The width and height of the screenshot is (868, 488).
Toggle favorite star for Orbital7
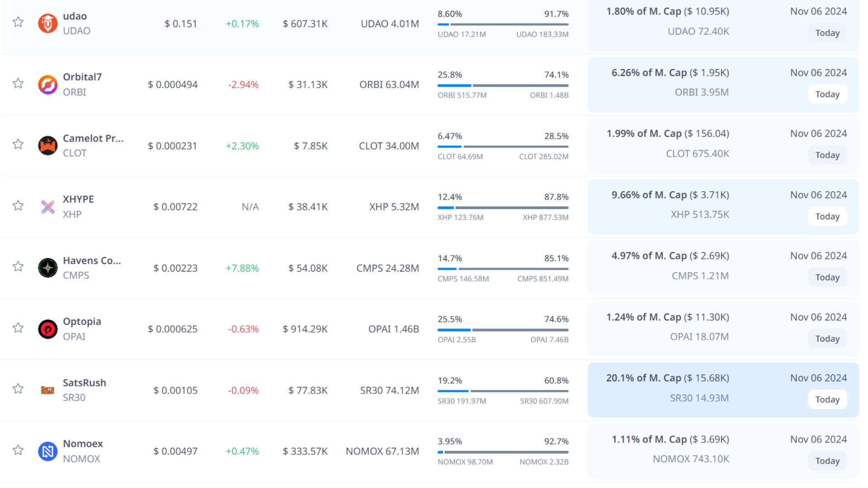[18, 83]
